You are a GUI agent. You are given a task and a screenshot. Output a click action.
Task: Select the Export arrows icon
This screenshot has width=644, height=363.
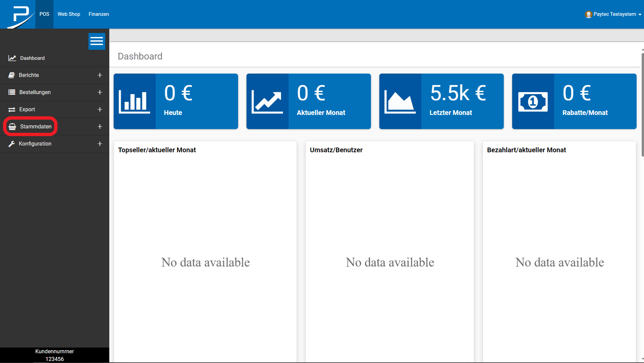[12, 109]
